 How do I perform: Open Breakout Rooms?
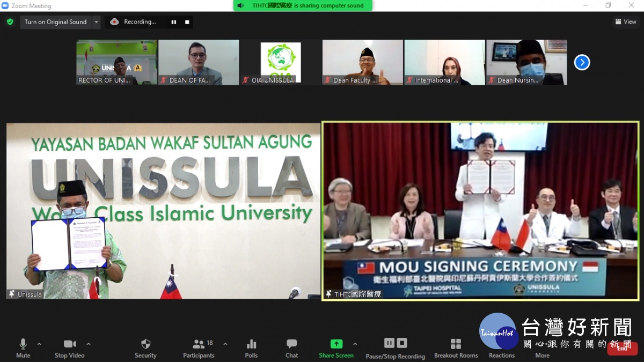(456, 349)
